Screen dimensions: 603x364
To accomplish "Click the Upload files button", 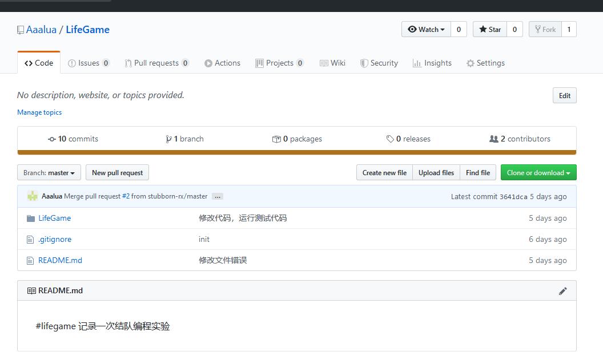I will click(x=436, y=172).
